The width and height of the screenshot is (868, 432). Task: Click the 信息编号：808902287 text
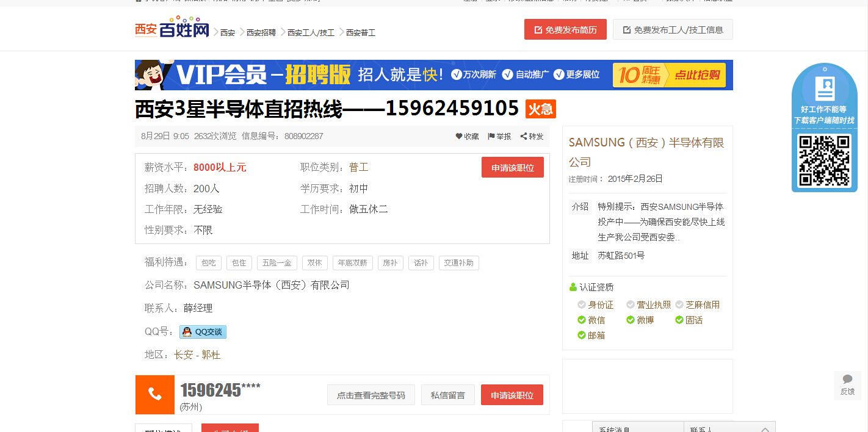(283, 136)
